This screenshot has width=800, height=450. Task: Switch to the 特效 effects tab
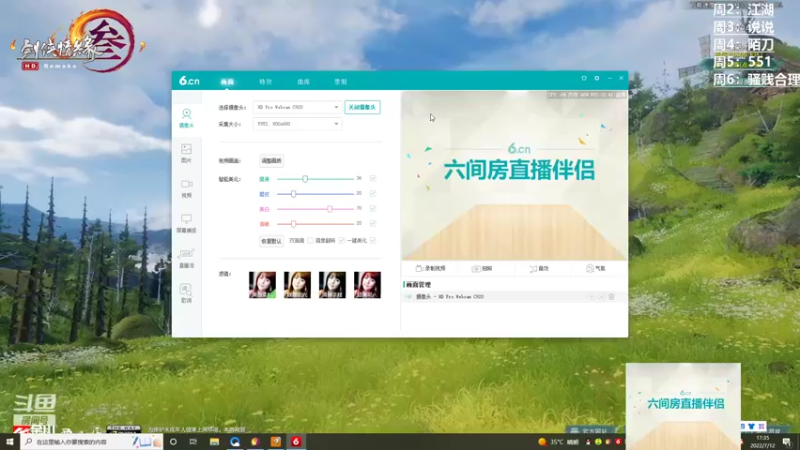[x=265, y=82]
